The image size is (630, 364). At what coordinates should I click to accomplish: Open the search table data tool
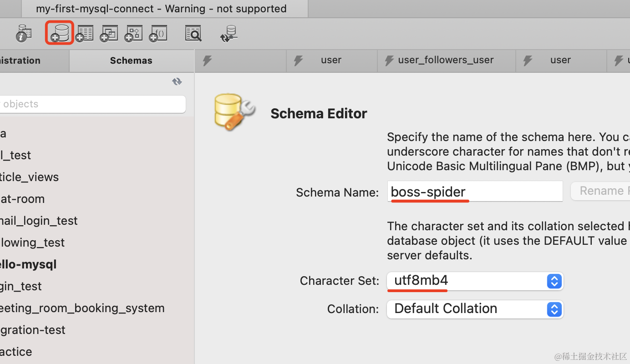[x=193, y=34]
